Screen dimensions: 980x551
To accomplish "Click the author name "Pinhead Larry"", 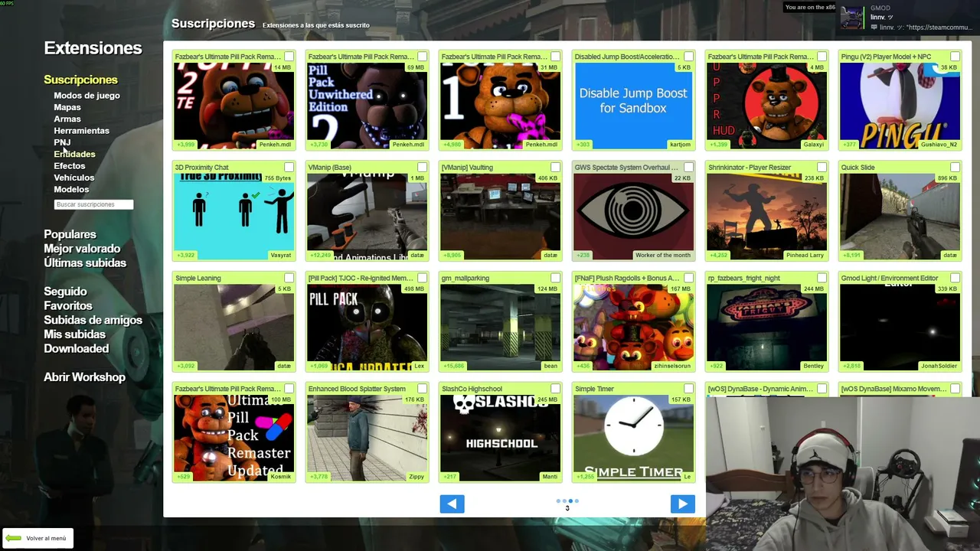I will pos(805,256).
